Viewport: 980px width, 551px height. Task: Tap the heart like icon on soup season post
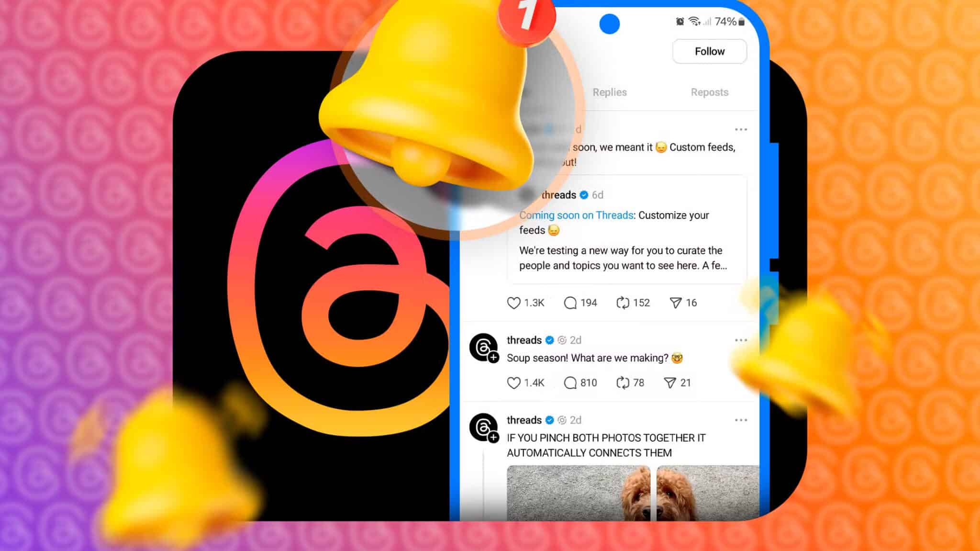click(x=513, y=382)
